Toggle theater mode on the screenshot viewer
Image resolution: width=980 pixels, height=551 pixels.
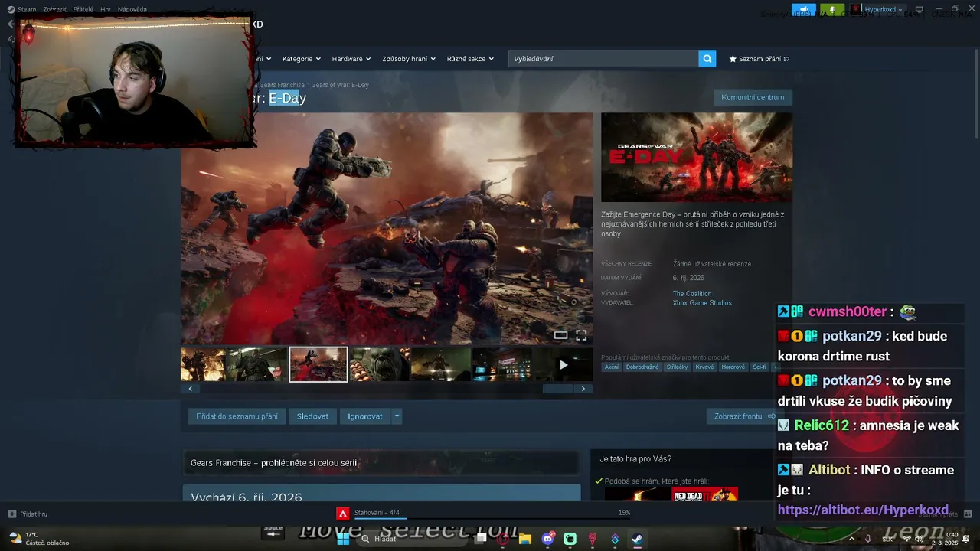(561, 335)
